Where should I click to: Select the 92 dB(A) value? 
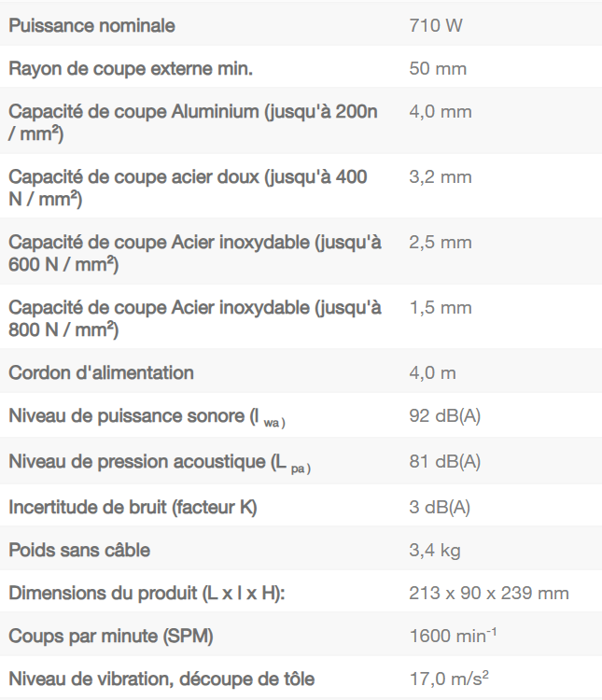tap(444, 416)
